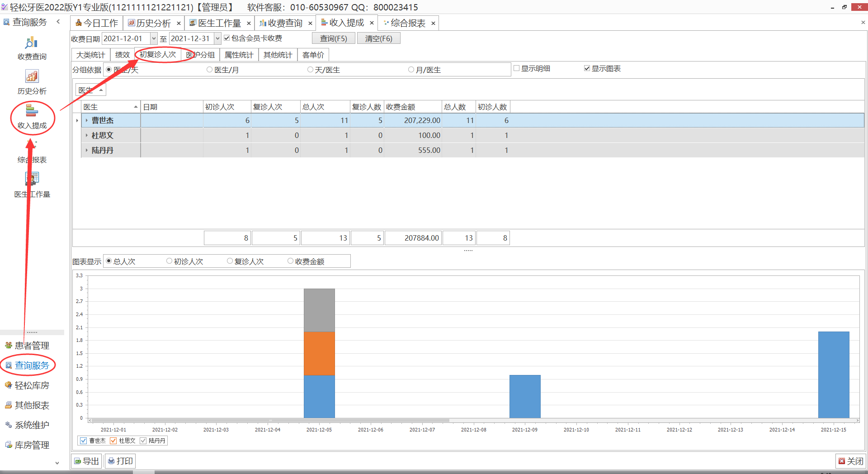
Task: Open 库房管理 module
Action: 32,445
